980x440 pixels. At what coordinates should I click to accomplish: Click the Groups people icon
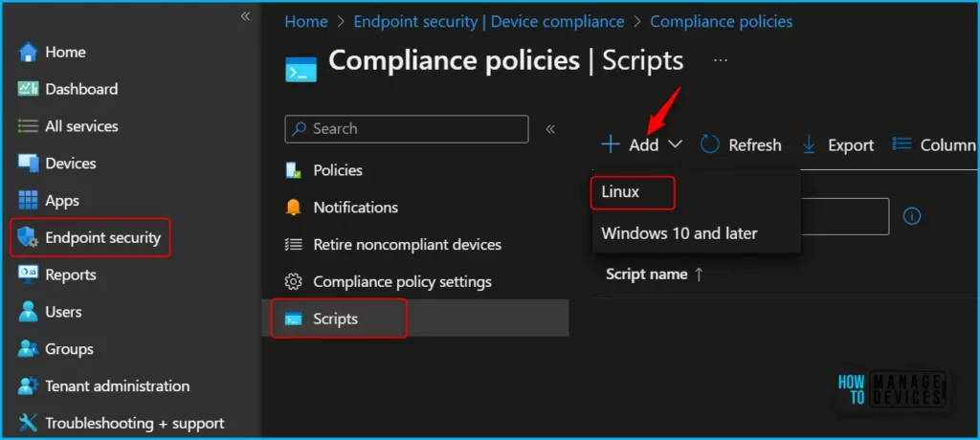coord(28,349)
